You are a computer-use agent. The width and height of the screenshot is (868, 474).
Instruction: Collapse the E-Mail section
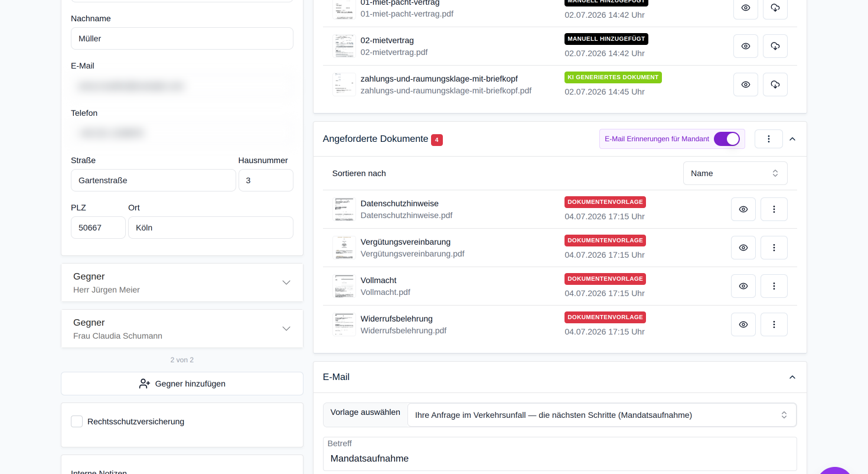coord(792,377)
